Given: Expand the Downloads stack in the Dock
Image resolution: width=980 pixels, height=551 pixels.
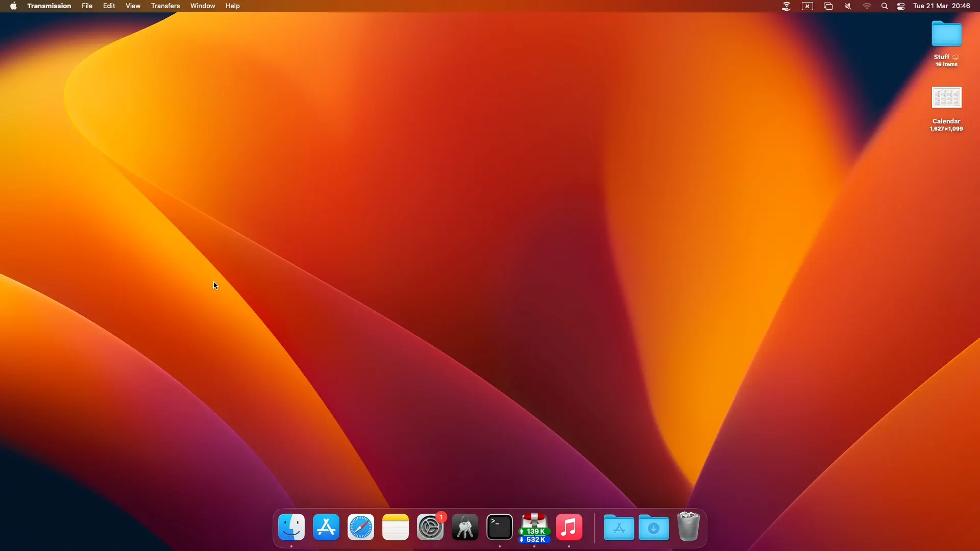Looking at the screenshot, I should click(x=653, y=528).
